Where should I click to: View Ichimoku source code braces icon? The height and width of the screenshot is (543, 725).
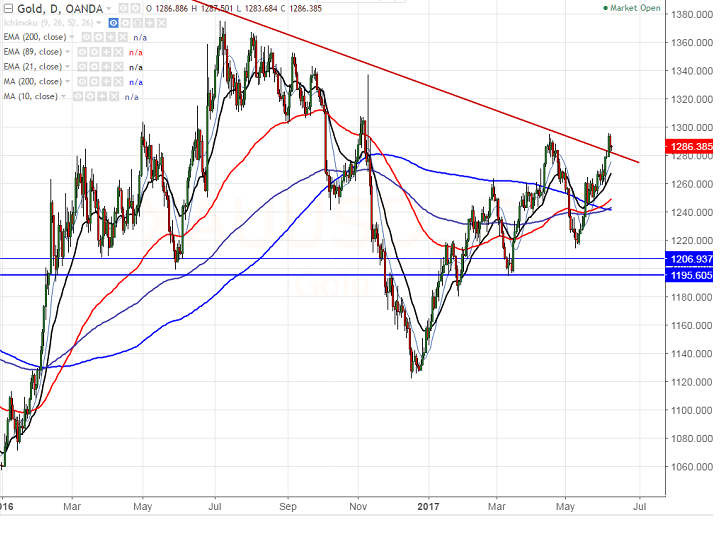click(137, 23)
